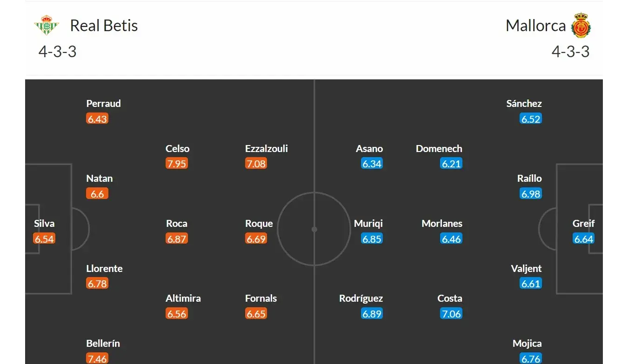Select goalkeeper Greif
The height and width of the screenshot is (364, 628).
(x=583, y=224)
